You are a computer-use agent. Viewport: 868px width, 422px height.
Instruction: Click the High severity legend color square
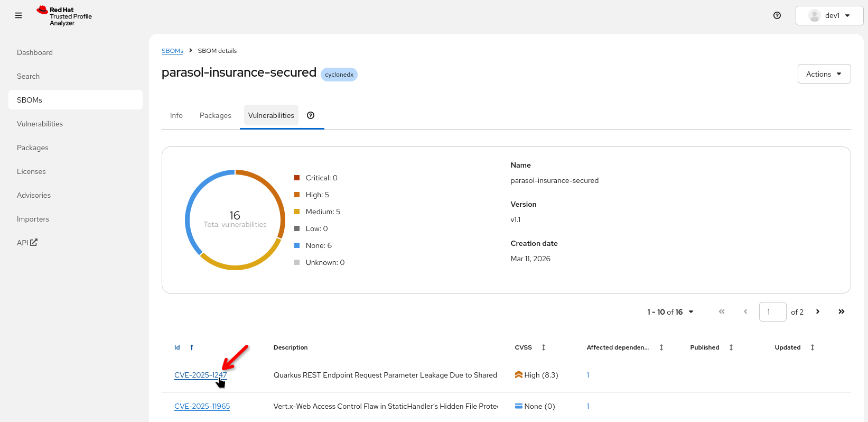[297, 195]
